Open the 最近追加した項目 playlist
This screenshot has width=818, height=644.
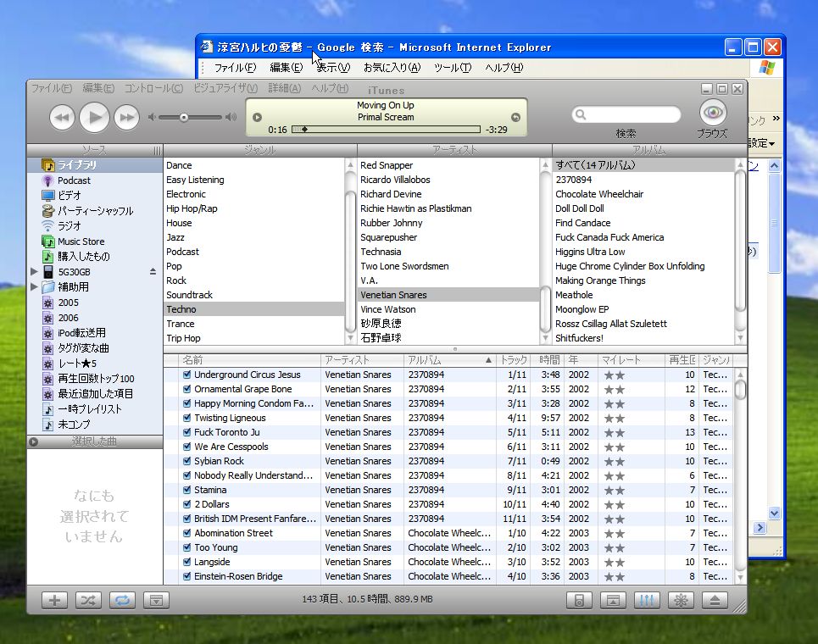pos(95,394)
